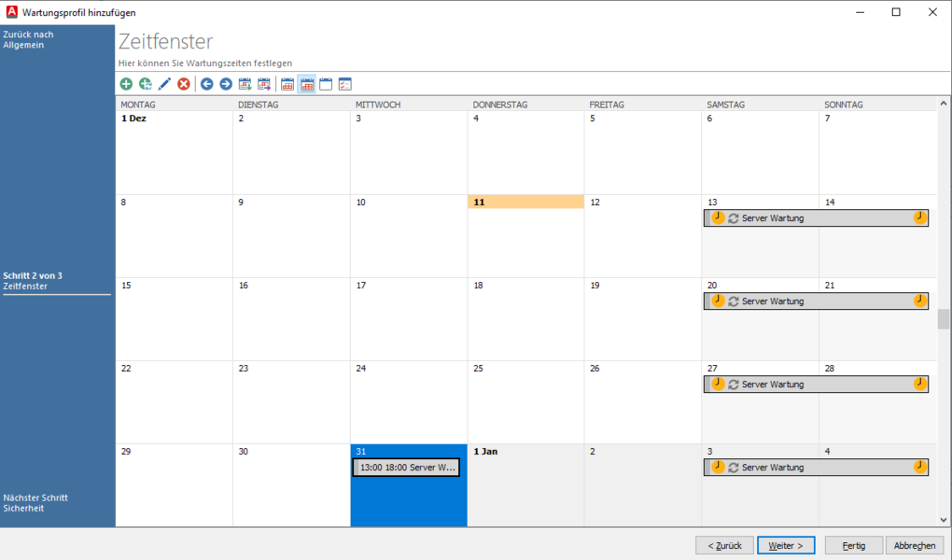Click the add recurring entry icon
The height and width of the screenshot is (560, 952).
click(146, 84)
